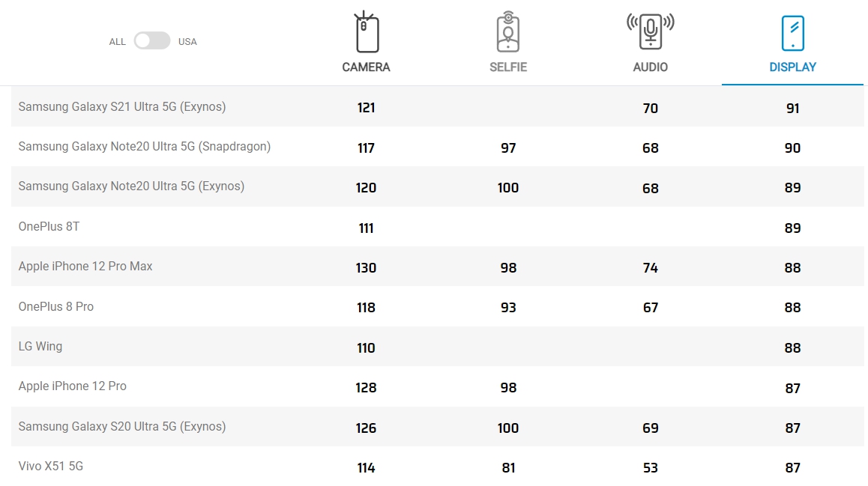Screen dimensions: 868x486
Task: Toggle the ALL/USA region switch
Action: click(152, 41)
